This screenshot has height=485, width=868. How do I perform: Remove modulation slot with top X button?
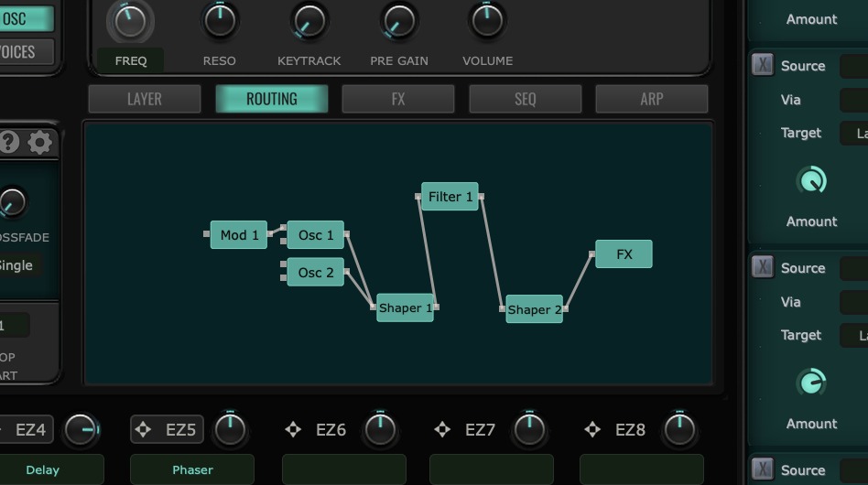762,66
